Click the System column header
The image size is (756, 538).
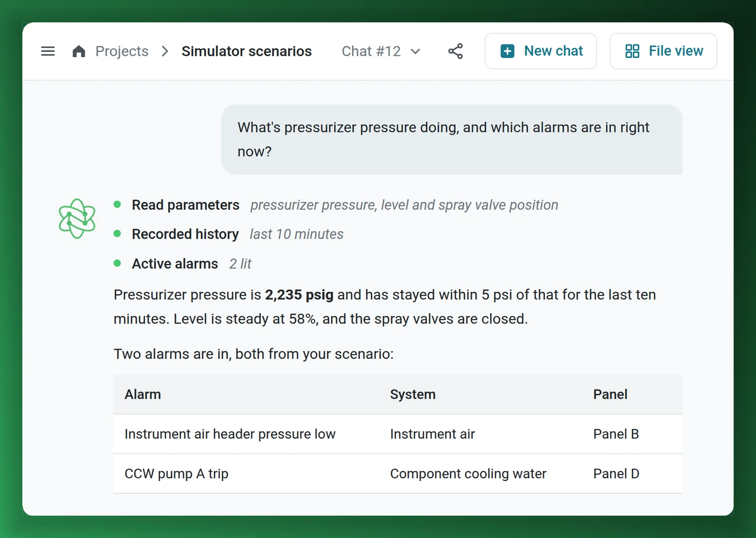click(x=413, y=394)
